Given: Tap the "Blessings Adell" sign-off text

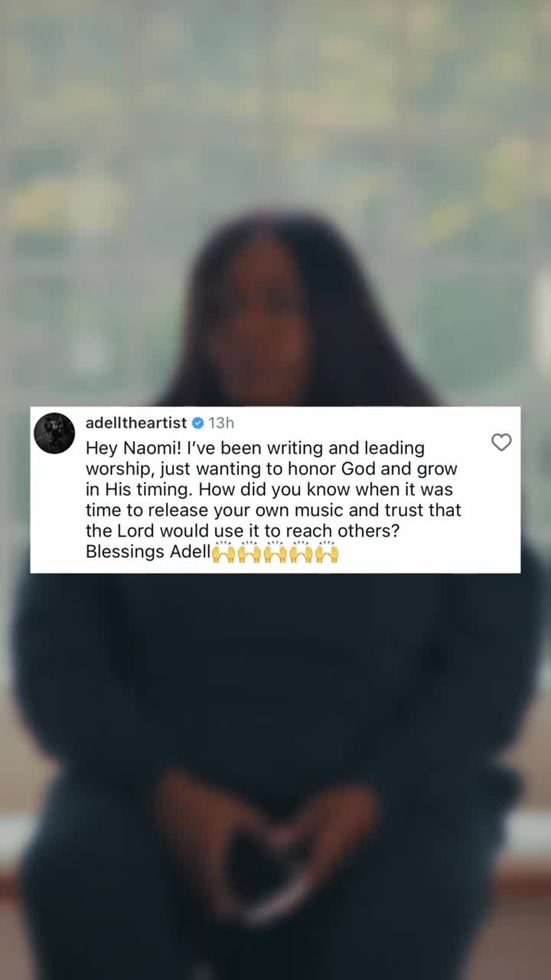Looking at the screenshot, I should coord(148,552).
